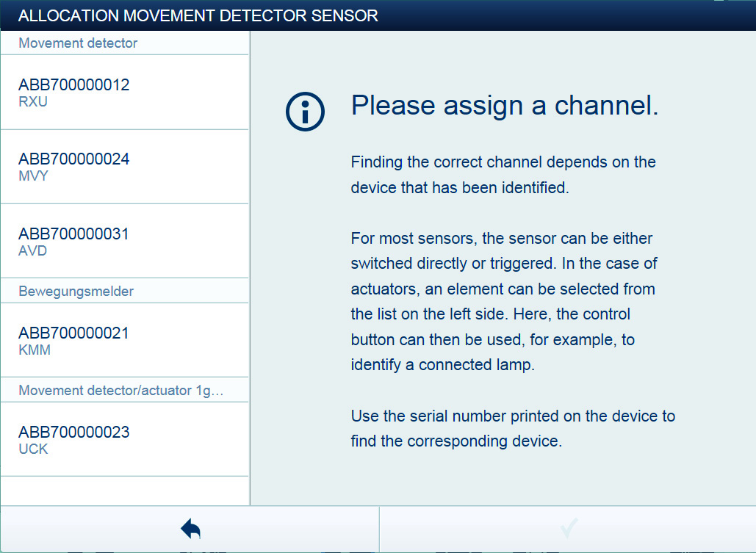Click the AVD short code label
This screenshot has width=756, height=553.
[33, 250]
